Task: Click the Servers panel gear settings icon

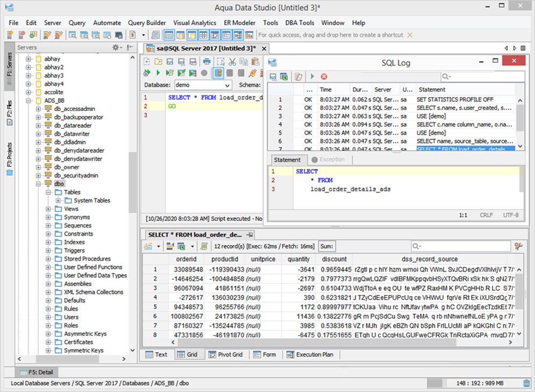Action: pyautogui.click(x=115, y=48)
